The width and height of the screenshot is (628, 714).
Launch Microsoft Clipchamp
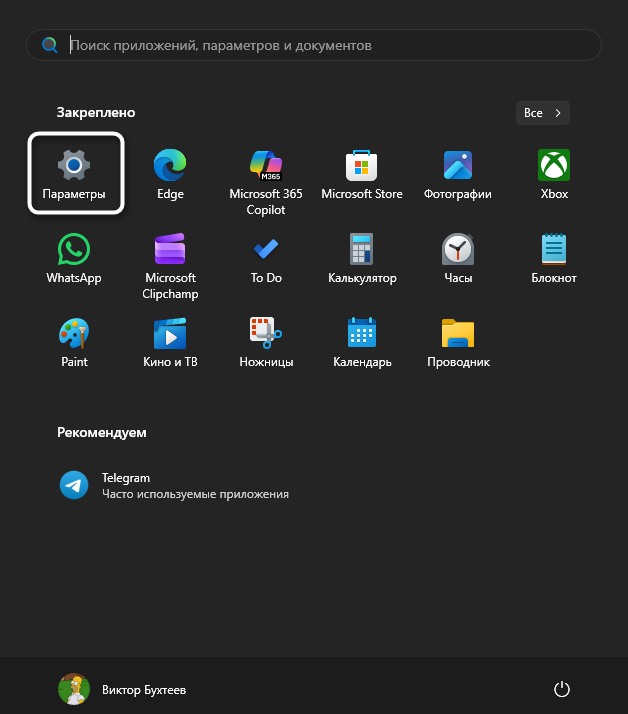(170, 266)
